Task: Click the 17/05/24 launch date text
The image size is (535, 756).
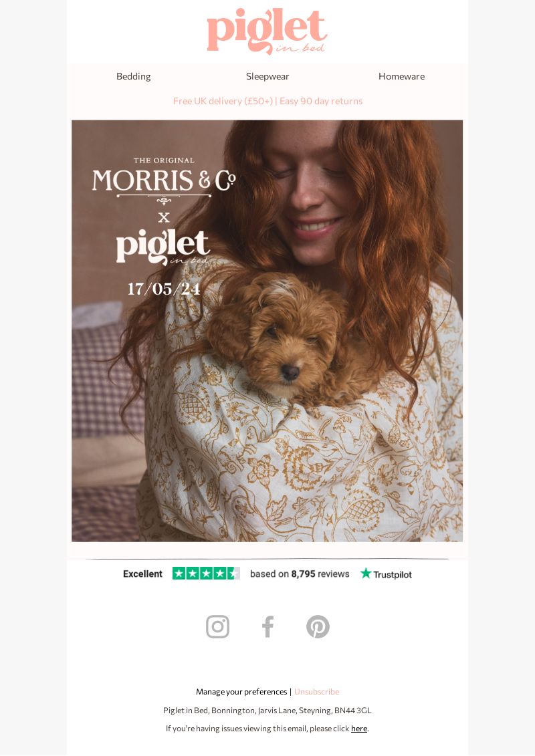Action: point(164,289)
